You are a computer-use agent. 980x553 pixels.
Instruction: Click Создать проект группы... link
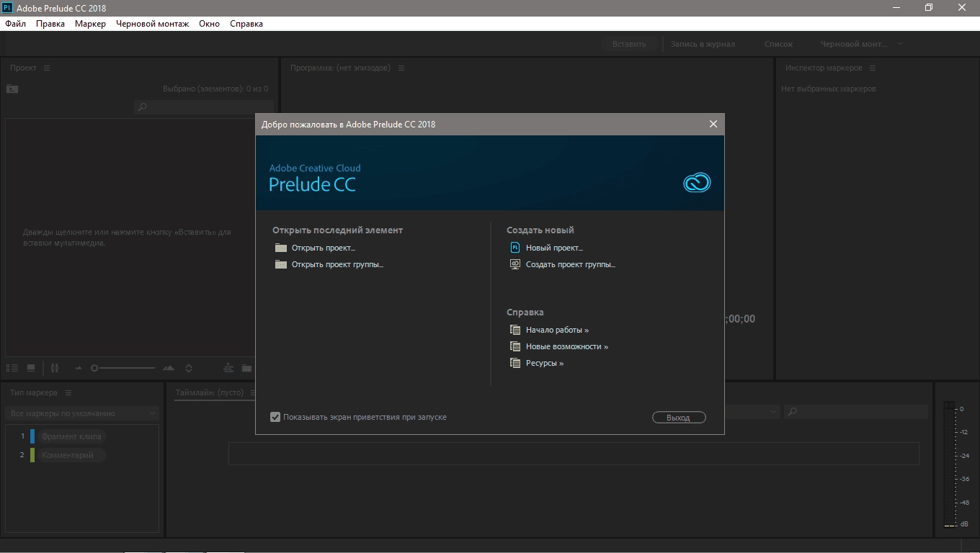pos(571,264)
